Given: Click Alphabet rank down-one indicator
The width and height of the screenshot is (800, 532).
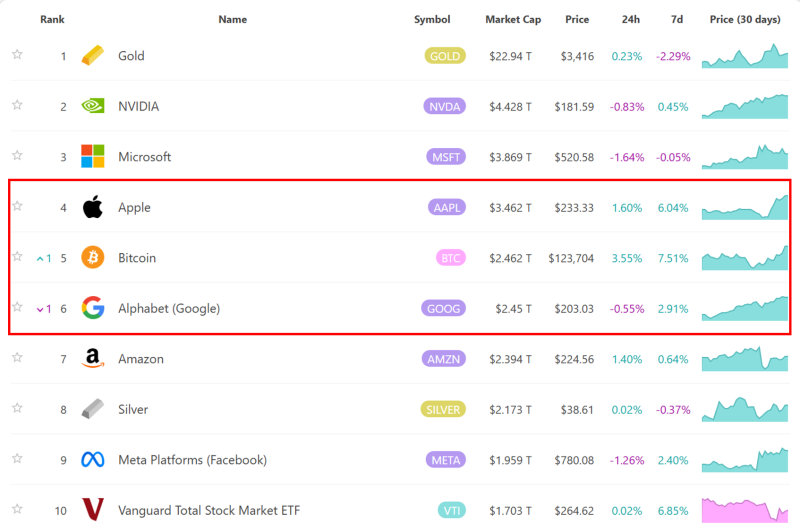Looking at the screenshot, I should click(x=44, y=309).
